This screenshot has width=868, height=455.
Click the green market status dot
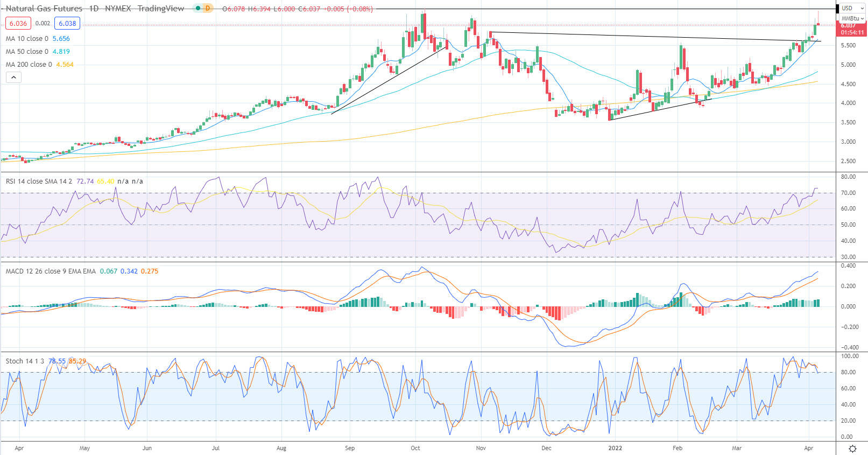[198, 9]
